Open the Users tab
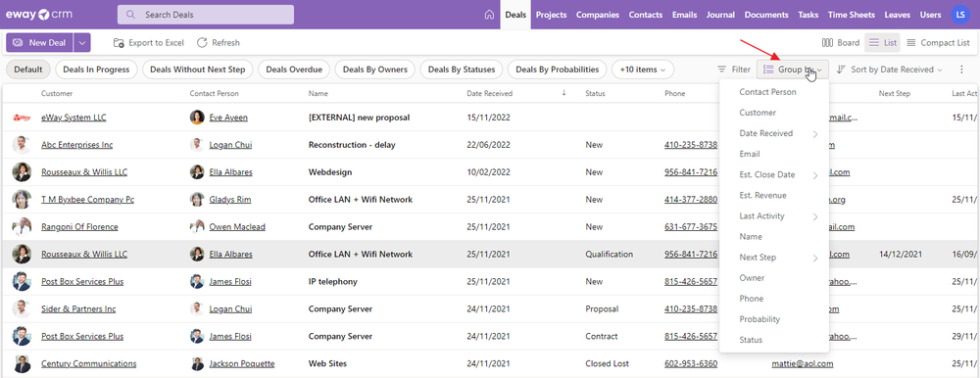The height and width of the screenshot is (378, 980). 931,15
